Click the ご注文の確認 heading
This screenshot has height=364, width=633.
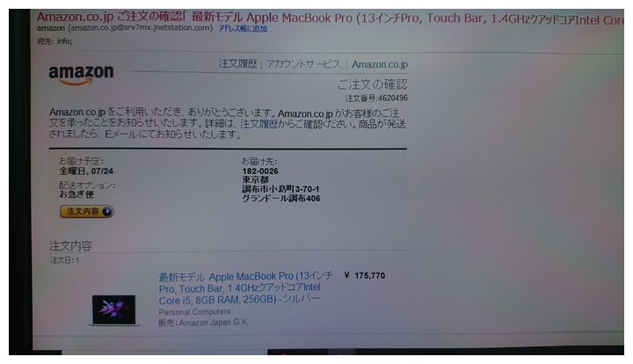(372, 84)
